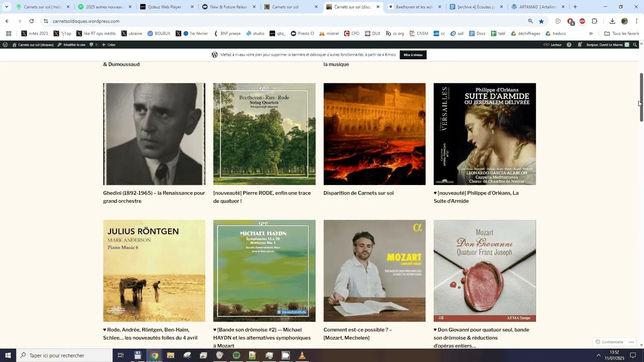
Task: Open the Pierre RODE quatuor article link
Action: (262, 197)
